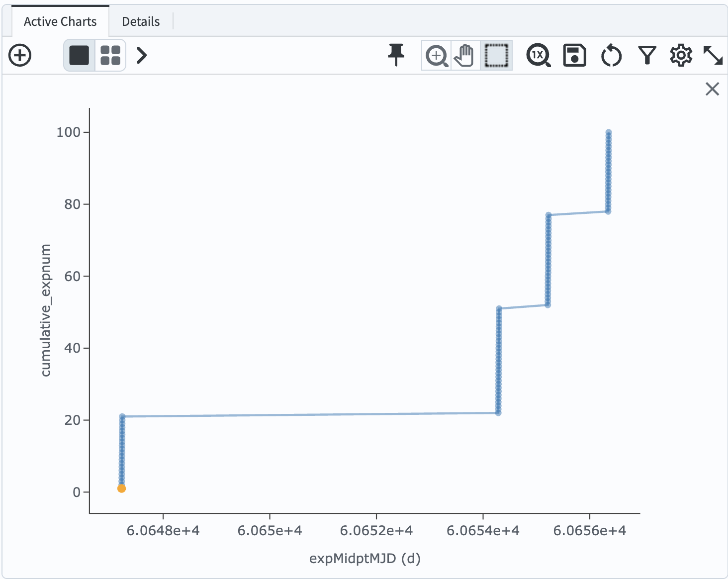The width and height of the screenshot is (728, 579).
Task: Close the cumulative_expnum chart
Action: [x=712, y=89]
